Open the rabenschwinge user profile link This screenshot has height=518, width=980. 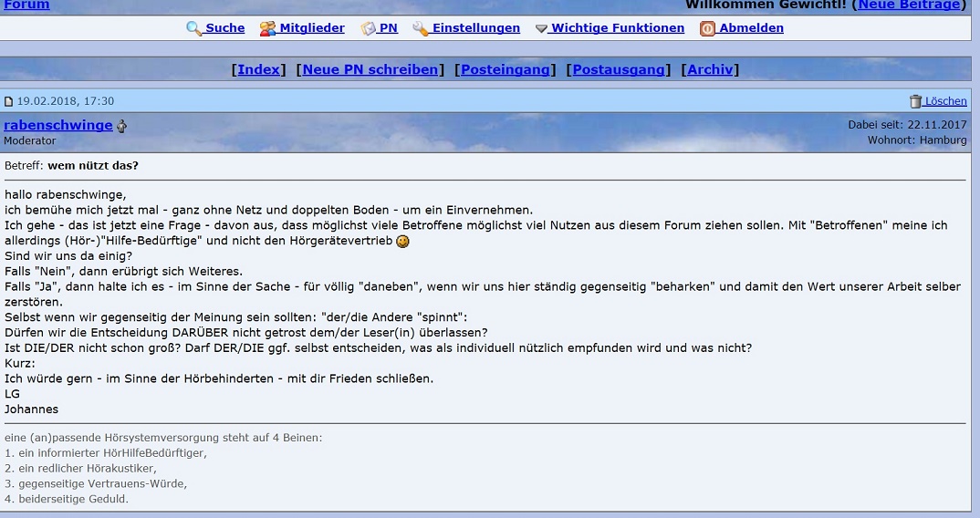tap(58, 126)
